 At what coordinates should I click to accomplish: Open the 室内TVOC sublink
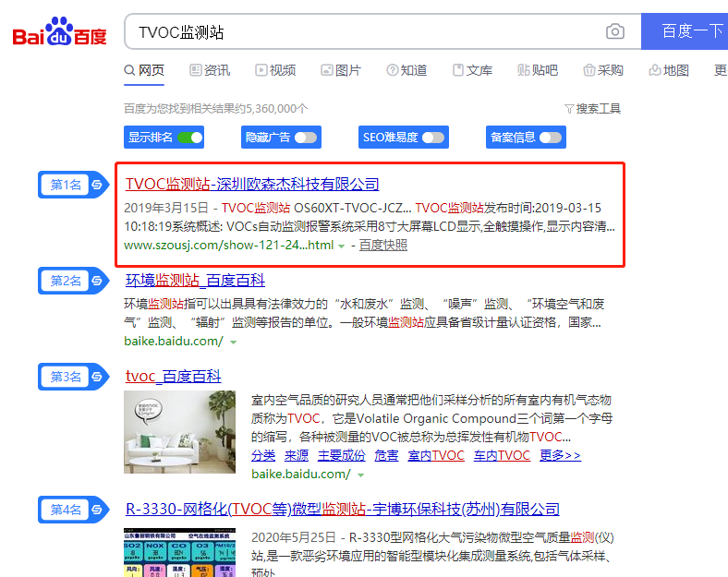436,455
